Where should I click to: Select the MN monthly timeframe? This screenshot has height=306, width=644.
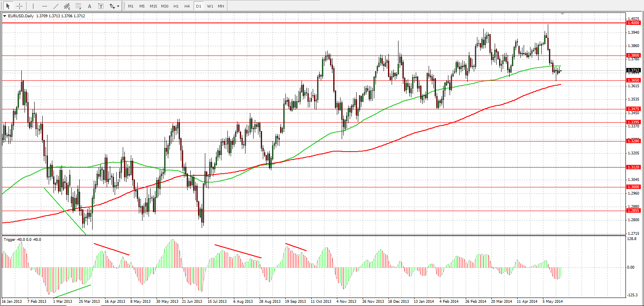pyautogui.click(x=221, y=6)
